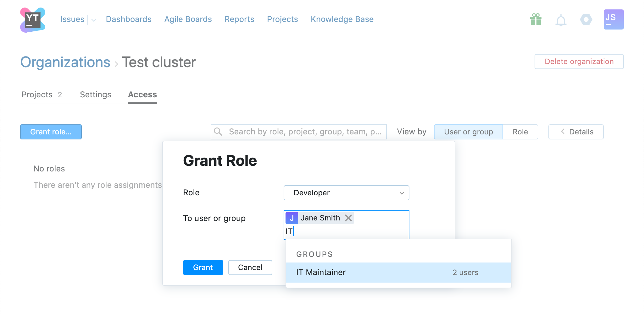The image size is (644, 314).
Task: Expand the Issues menu arrow
Action: [x=94, y=20]
